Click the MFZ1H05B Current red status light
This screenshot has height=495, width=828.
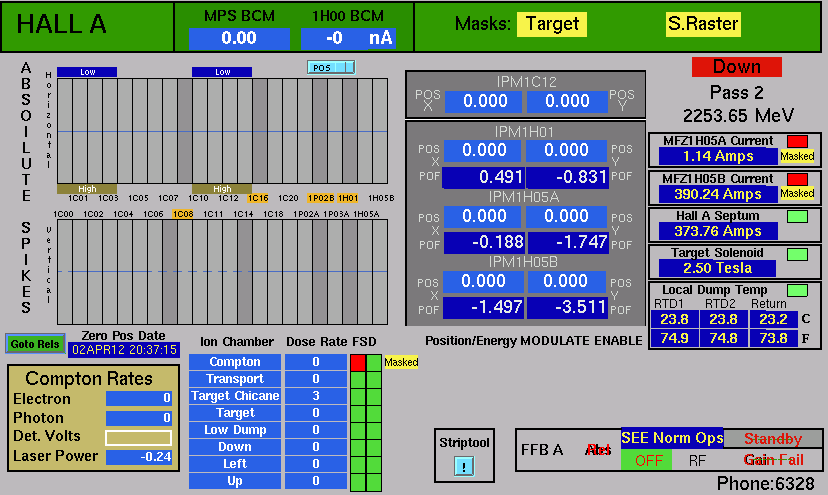797,179
